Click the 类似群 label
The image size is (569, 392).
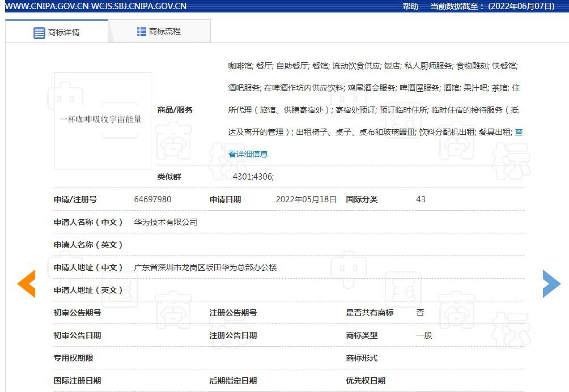[x=169, y=177]
